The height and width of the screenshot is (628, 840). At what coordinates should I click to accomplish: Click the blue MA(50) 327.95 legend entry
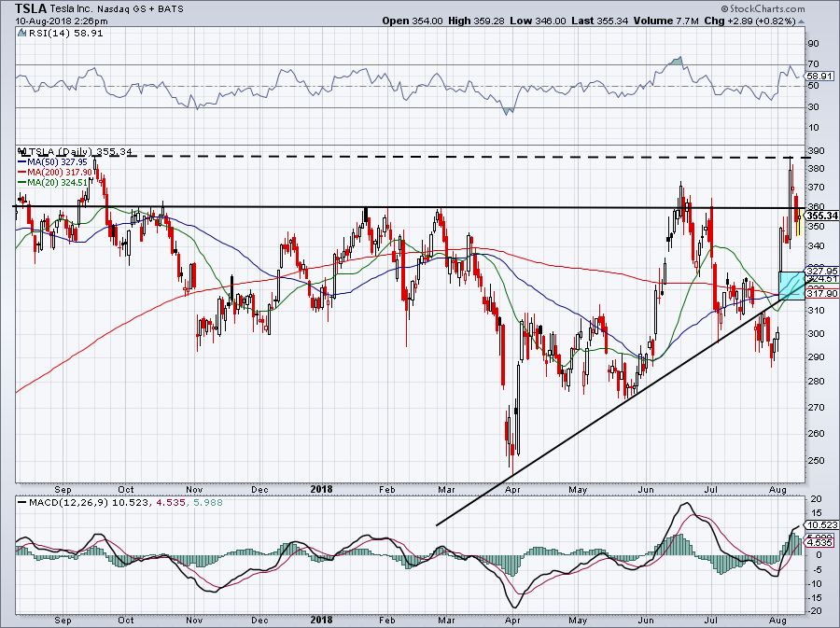click(52, 161)
